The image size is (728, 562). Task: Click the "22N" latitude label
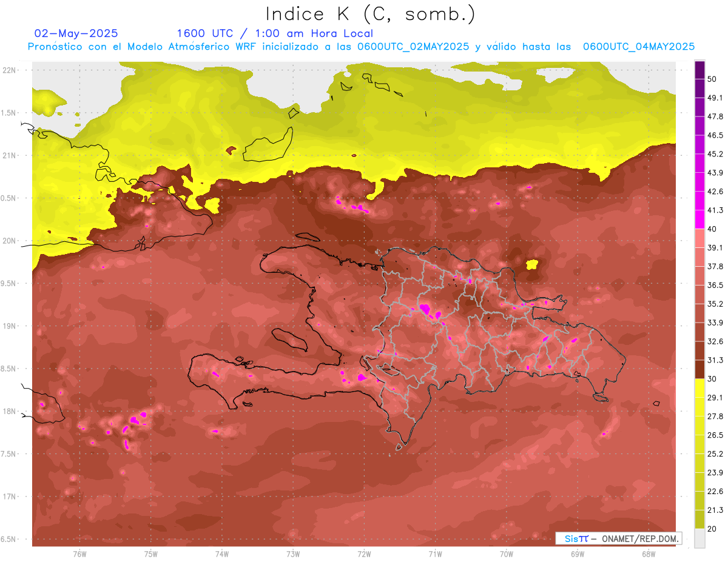coord(10,70)
